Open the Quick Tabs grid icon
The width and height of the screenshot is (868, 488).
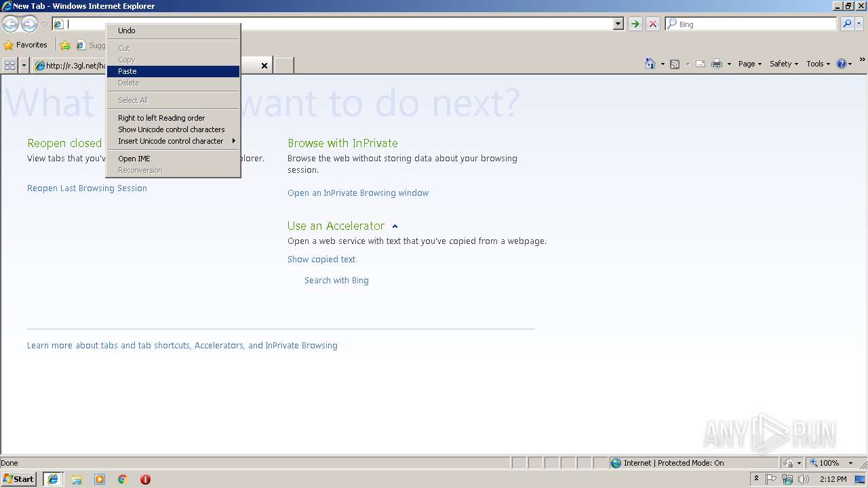[x=9, y=65]
